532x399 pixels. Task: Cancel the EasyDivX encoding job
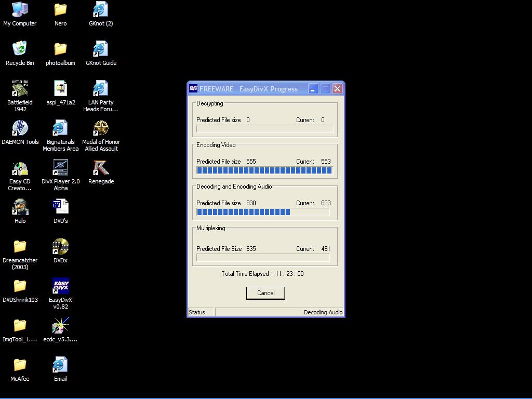(x=265, y=293)
